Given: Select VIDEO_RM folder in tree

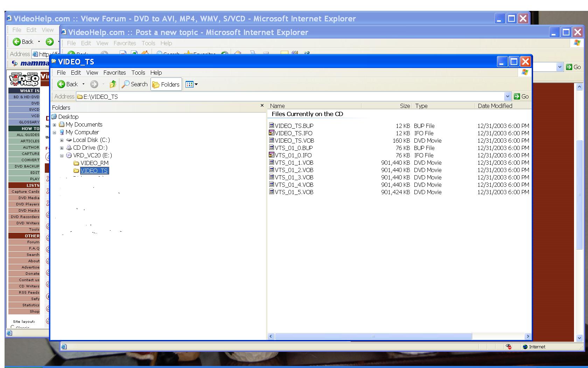Looking at the screenshot, I should click(94, 163).
